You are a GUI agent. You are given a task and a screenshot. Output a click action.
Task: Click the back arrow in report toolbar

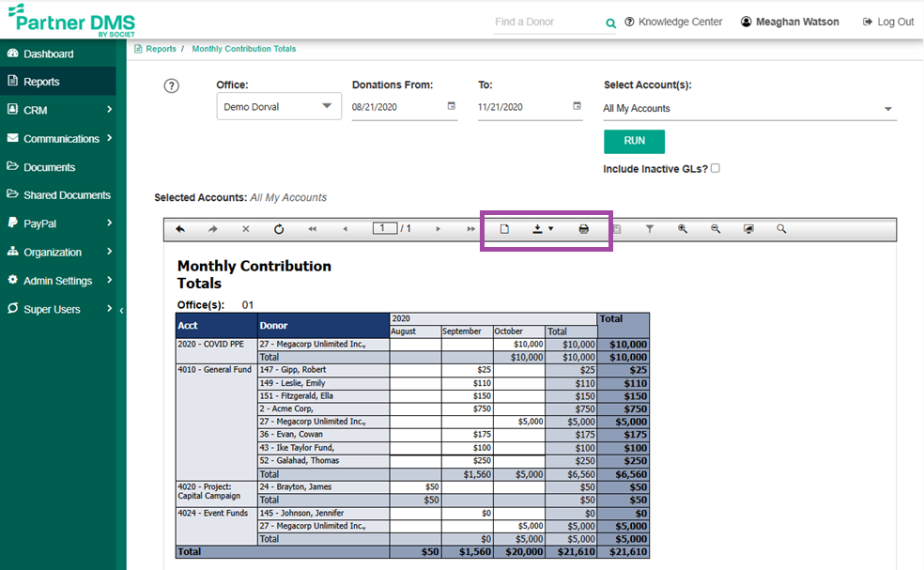(x=180, y=229)
